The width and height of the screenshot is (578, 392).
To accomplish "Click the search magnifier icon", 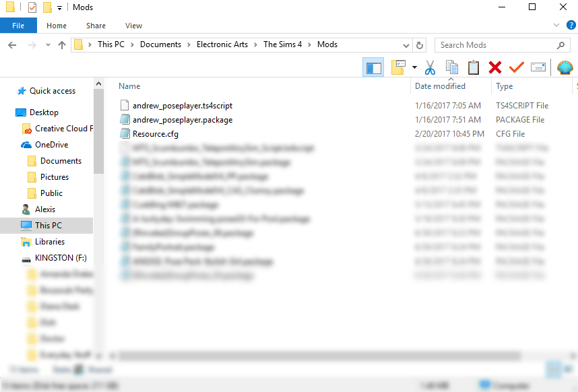I will click(560, 45).
